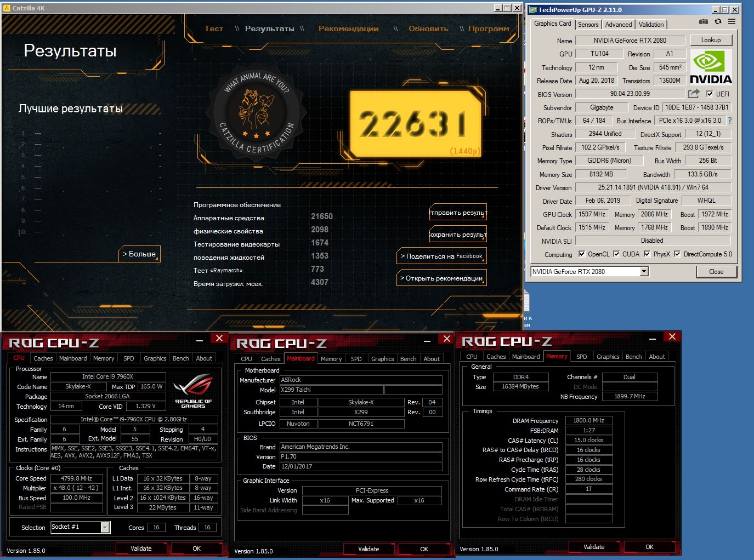Click the BIOS Version field 90.04.23.00.99
Screen dimensions: 754x560
point(630,94)
